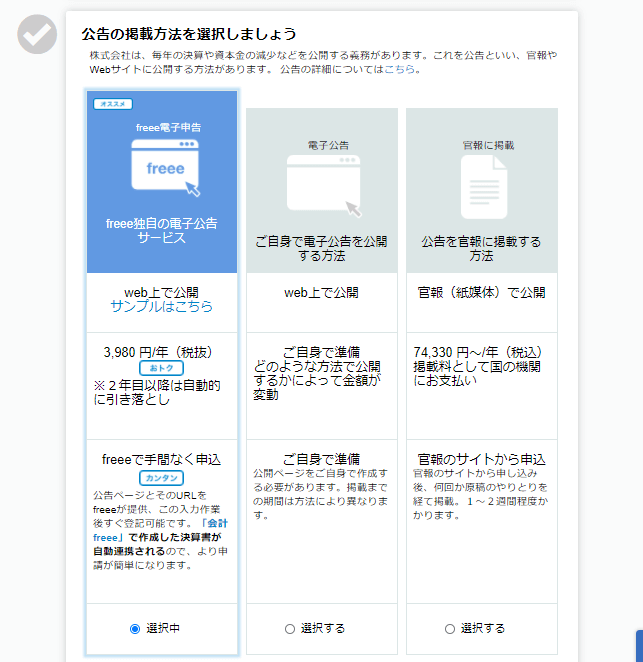Click the 電子公告 browser window icon
The height and width of the screenshot is (662, 643).
pos(324,186)
